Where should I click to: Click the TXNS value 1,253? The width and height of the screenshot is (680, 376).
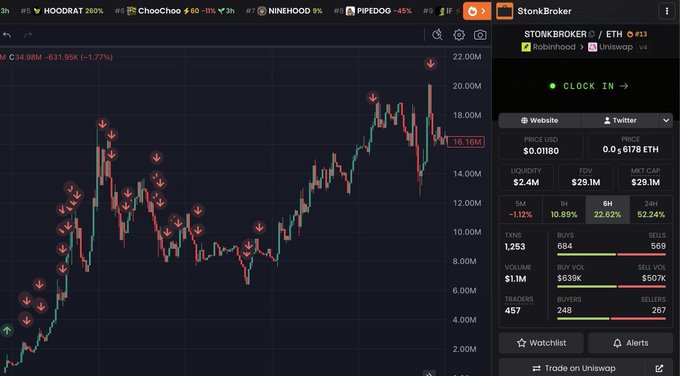point(515,247)
